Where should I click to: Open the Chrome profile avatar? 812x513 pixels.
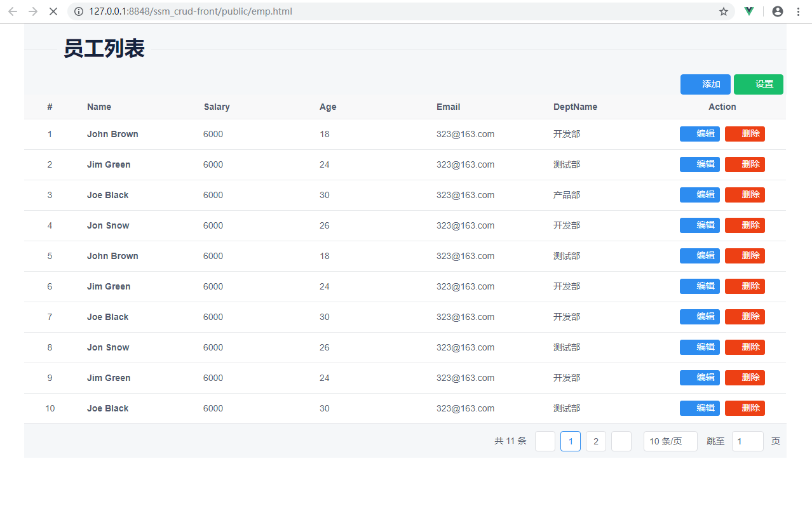777,11
